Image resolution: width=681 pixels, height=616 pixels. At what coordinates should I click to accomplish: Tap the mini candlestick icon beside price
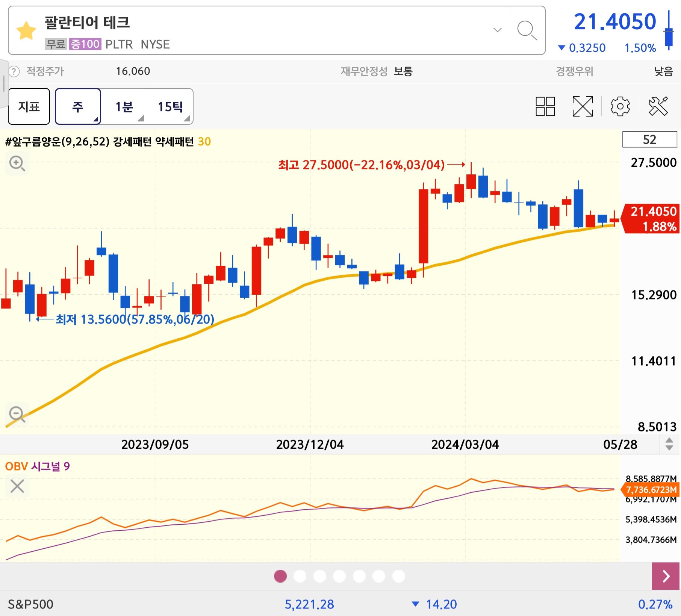[669, 30]
